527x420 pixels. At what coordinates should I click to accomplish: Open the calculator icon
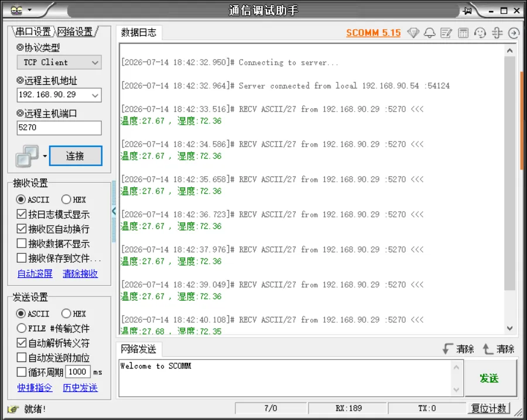pos(463,33)
